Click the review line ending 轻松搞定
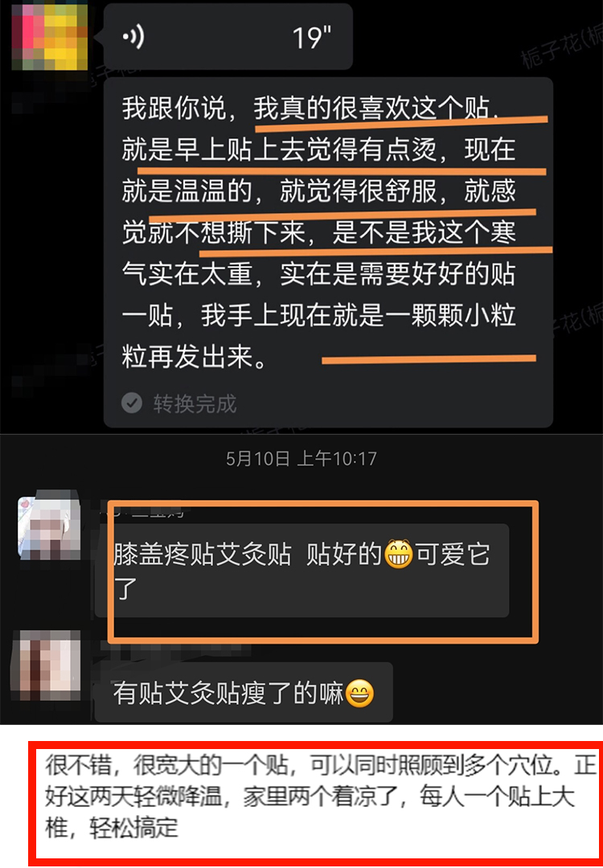 tap(111, 828)
